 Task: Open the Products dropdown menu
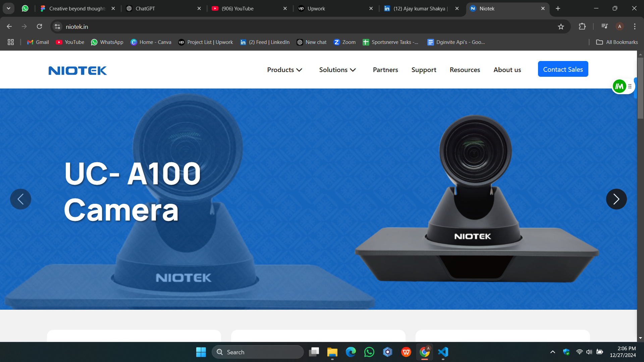pos(285,70)
